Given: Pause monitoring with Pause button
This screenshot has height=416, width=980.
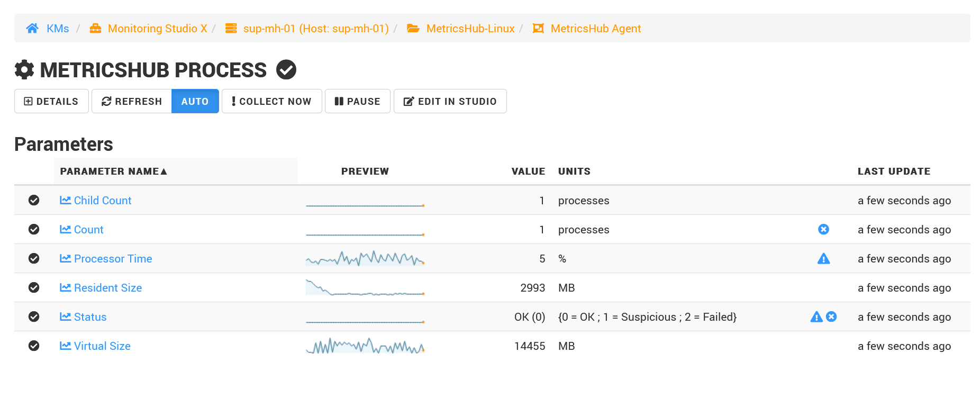Looking at the screenshot, I should point(358,101).
